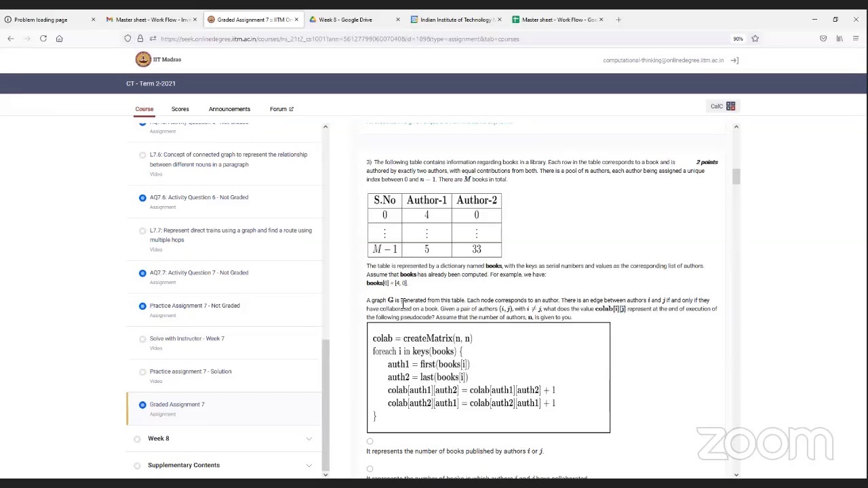Open Solve with Instructor - Week 7 video
Screen dimensions: 868x488
point(186,339)
